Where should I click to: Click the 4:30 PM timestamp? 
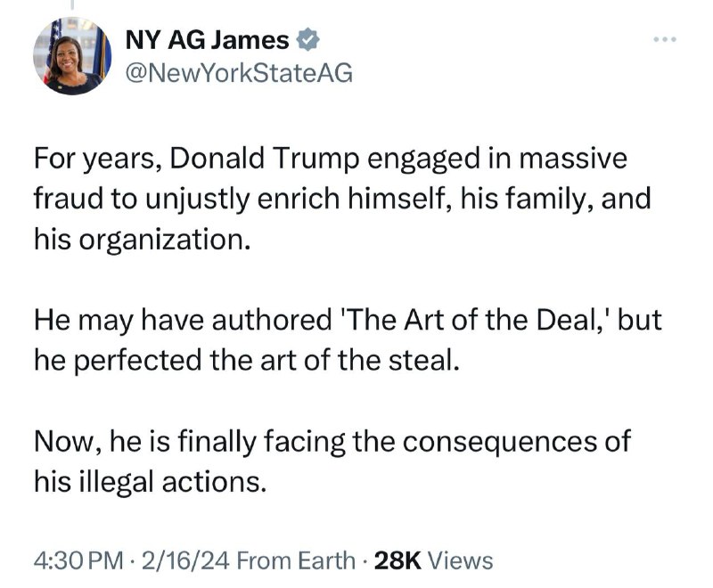[78, 559]
